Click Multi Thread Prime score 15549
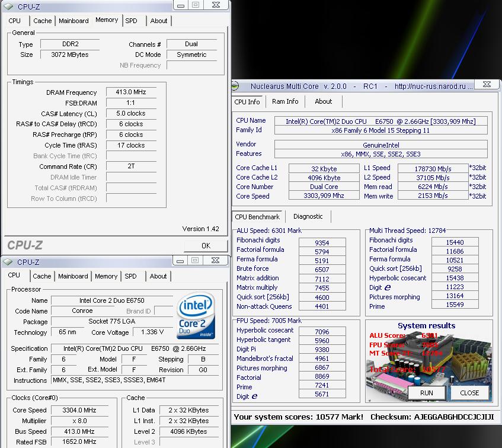The width and height of the screenshot is (502, 448). coord(455,305)
